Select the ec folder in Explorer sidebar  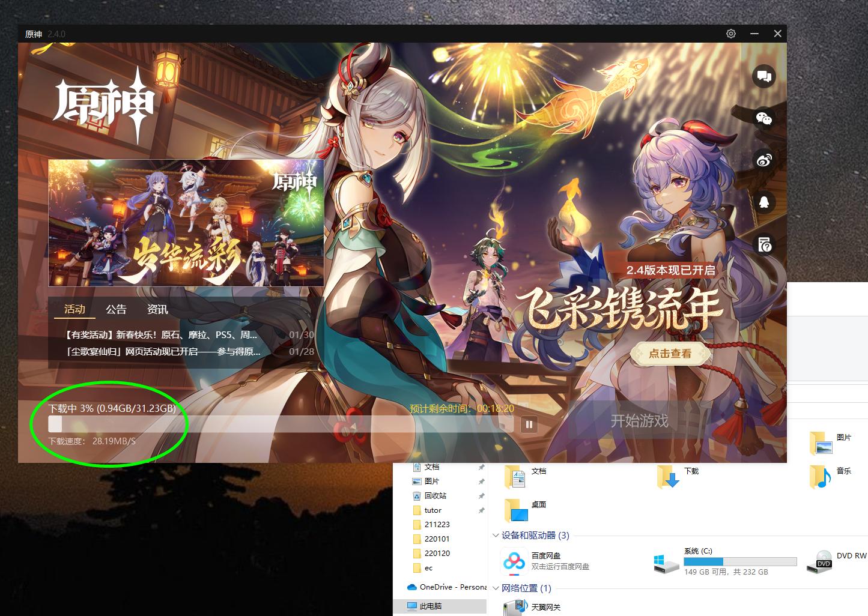tap(428, 567)
